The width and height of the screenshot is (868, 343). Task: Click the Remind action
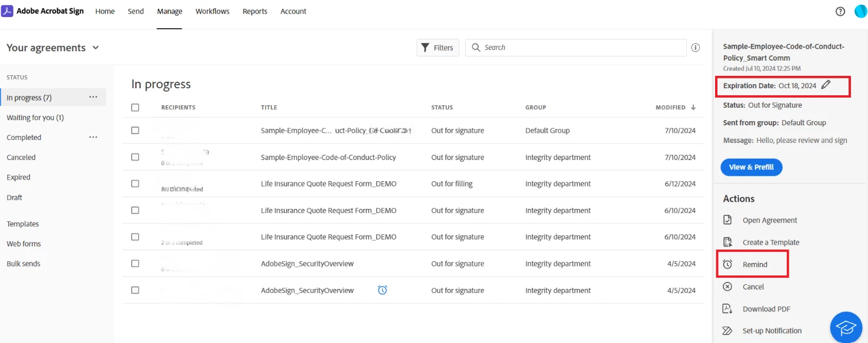click(x=755, y=265)
